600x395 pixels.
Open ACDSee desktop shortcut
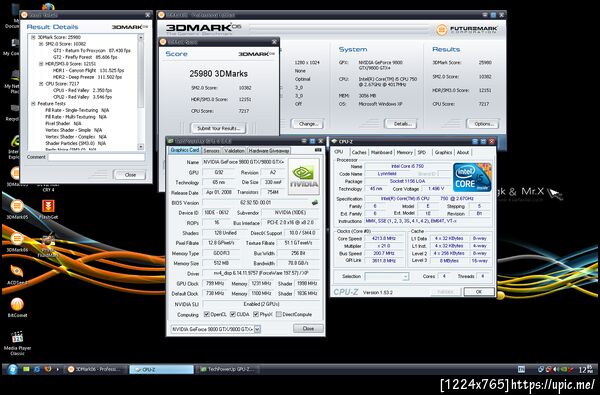(x=16, y=274)
